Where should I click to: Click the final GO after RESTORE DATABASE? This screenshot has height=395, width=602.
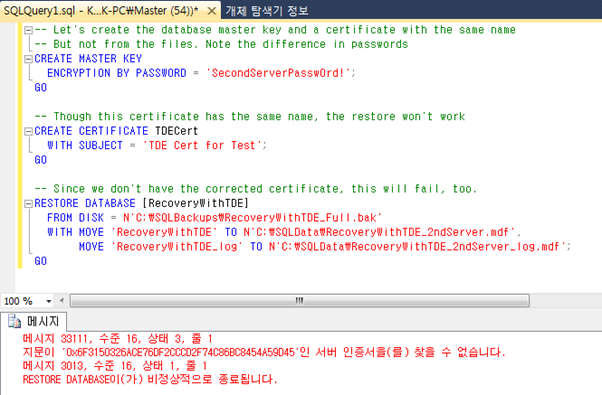coord(41,261)
